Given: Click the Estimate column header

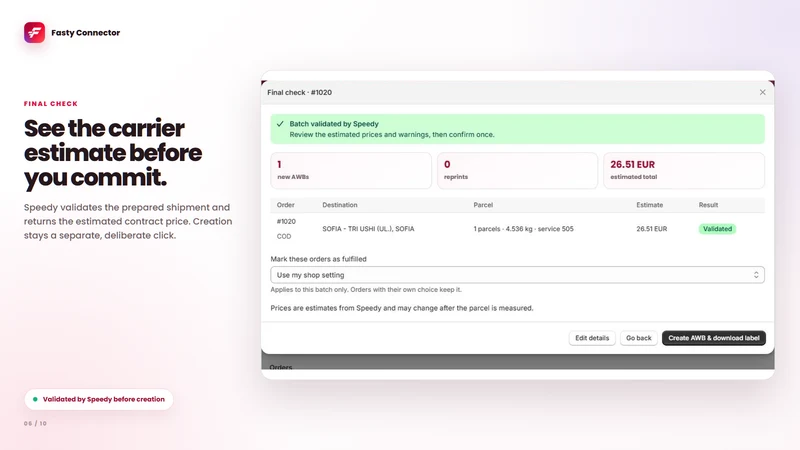Looking at the screenshot, I should (649, 205).
